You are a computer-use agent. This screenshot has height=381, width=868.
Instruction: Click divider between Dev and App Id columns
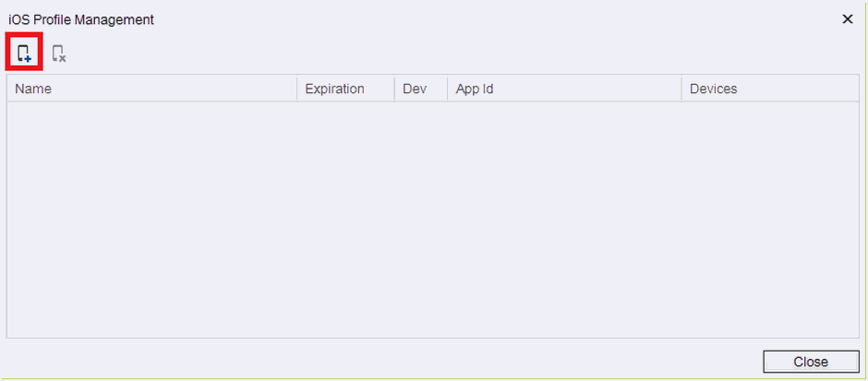click(447, 89)
